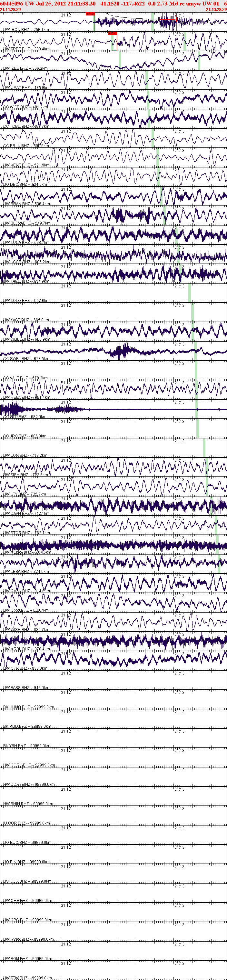
Task: Select the UW WOLL BHZ 666.9km label
Action: 26,339
